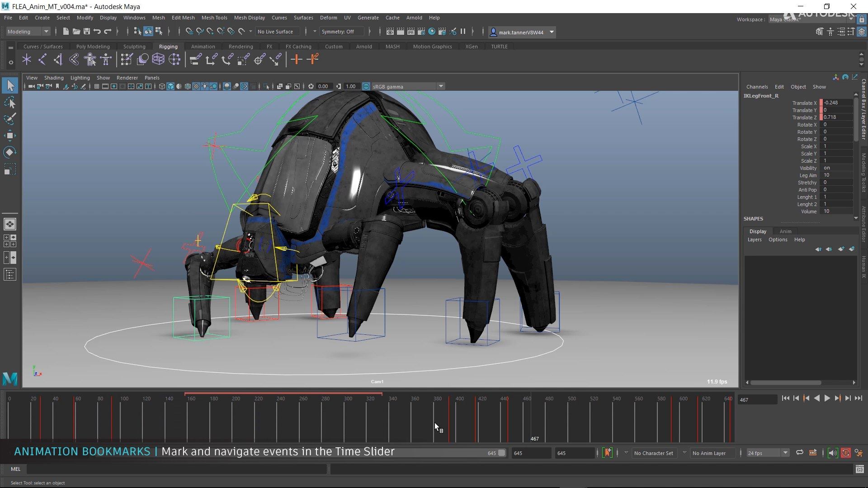Open the Arnold menu in the menu bar
This screenshot has height=488, width=868.
coord(414,18)
